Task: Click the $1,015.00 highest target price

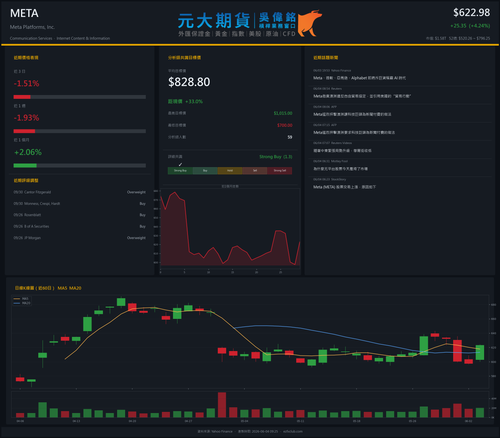Action: [x=283, y=113]
